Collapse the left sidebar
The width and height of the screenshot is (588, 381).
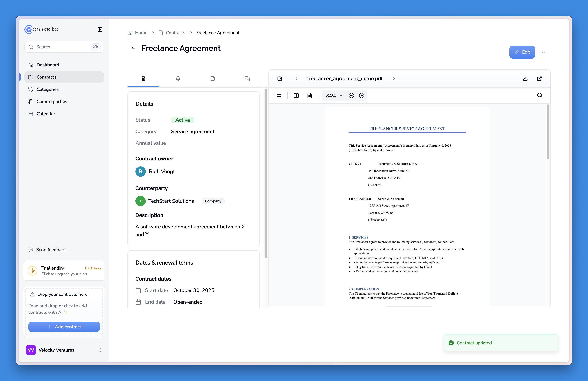point(100,30)
